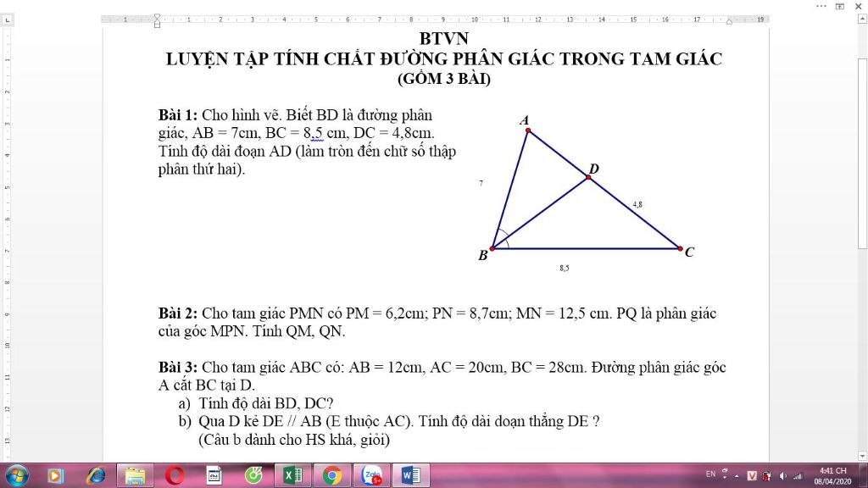Viewport: 868px width, 488px height.
Task: Click the scroll down arrow of vertical scrollbar
Action: [862, 456]
